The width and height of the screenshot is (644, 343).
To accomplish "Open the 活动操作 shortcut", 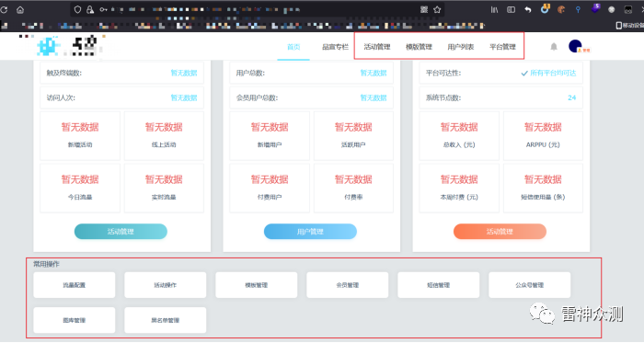I will pyautogui.click(x=165, y=285).
